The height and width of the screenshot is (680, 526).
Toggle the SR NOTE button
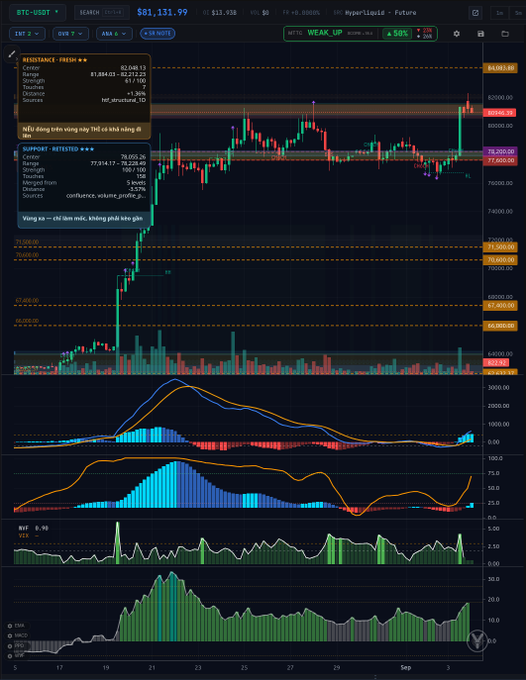tap(157, 33)
